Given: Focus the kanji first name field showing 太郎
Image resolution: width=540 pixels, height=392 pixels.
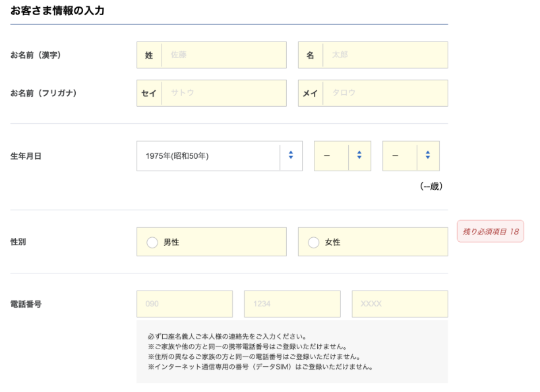Looking at the screenshot, I should (x=384, y=55).
